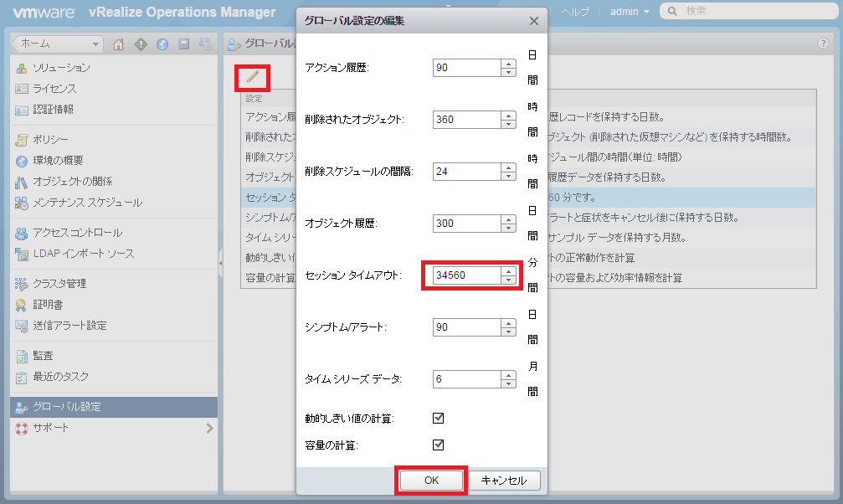Click the タイム シリーズ データ input field

[467, 379]
